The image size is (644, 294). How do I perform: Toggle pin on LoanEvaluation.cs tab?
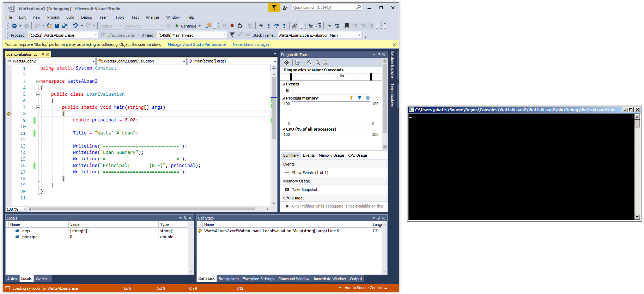[42, 54]
